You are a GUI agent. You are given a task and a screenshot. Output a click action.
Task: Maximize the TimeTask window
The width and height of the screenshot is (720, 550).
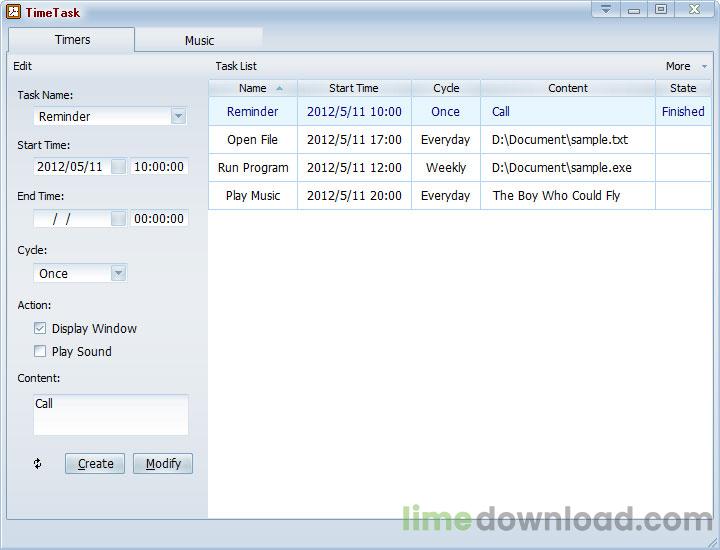pyautogui.click(x=661, y=9)
